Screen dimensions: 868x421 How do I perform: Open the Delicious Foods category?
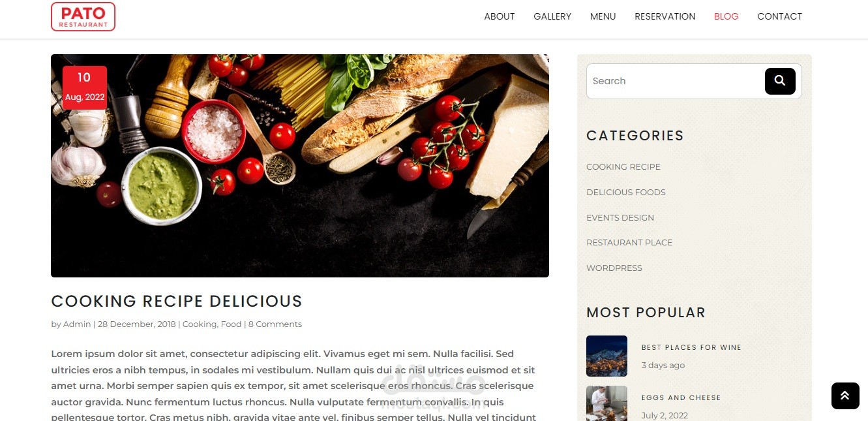click(626, 193)
